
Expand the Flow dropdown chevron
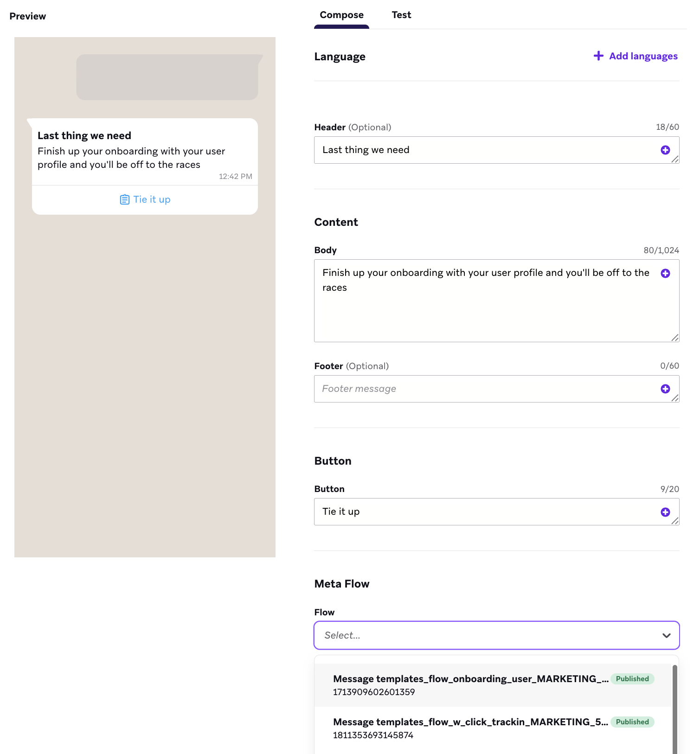666,635
